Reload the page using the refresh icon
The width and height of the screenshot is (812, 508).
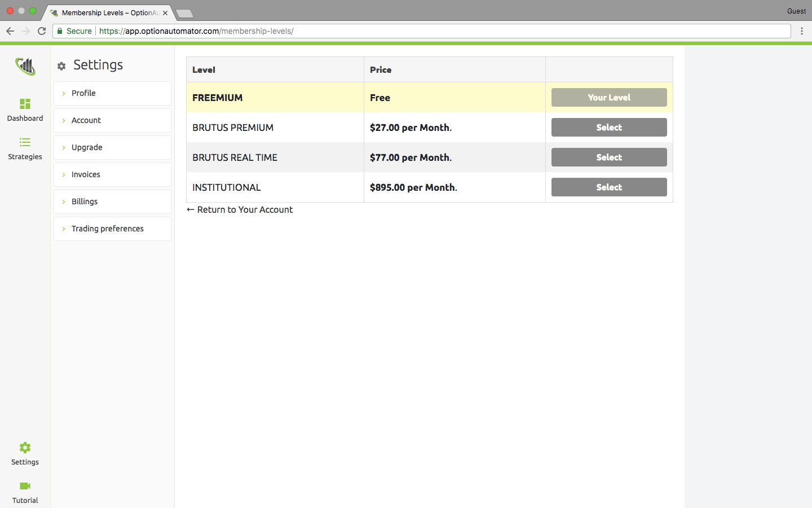[41, 31]
